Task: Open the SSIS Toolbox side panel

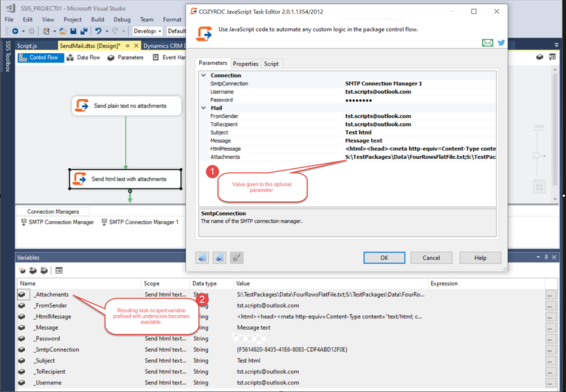Action: [x=8, y=56]
